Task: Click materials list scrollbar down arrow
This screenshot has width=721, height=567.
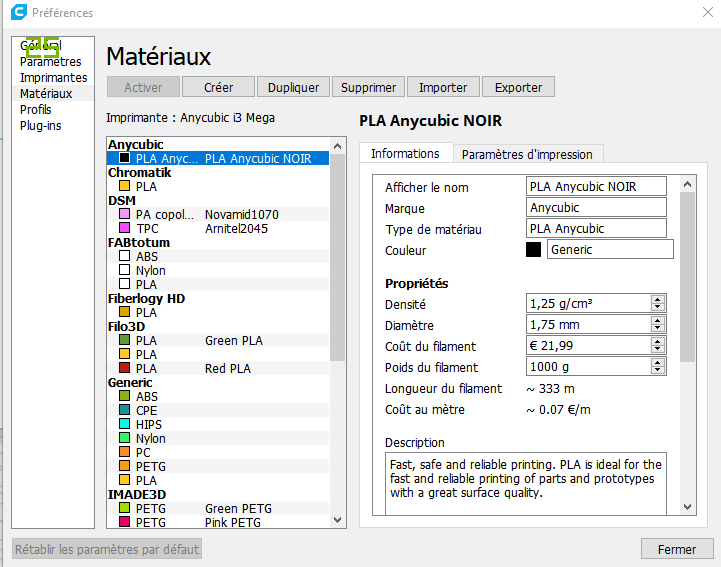Action: tap(338, 520)
